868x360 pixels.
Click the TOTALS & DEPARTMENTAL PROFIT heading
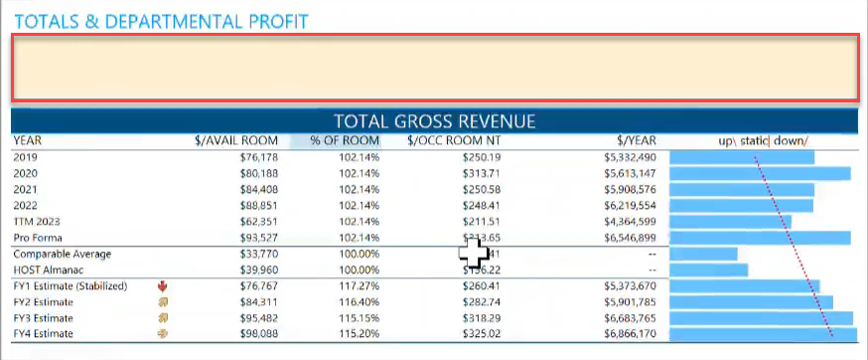(161, 22)
